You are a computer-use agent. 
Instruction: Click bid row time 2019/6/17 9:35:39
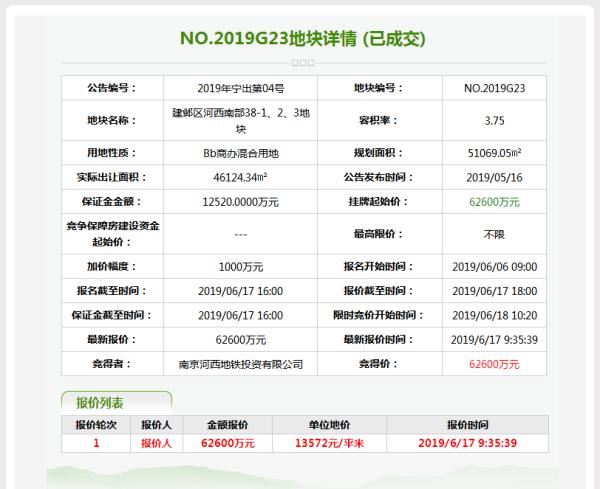tap(468, 443)
